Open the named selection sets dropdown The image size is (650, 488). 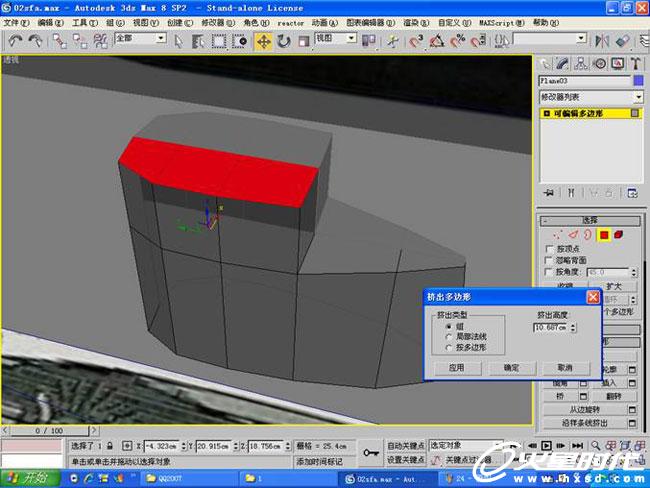tap(582, 39)
